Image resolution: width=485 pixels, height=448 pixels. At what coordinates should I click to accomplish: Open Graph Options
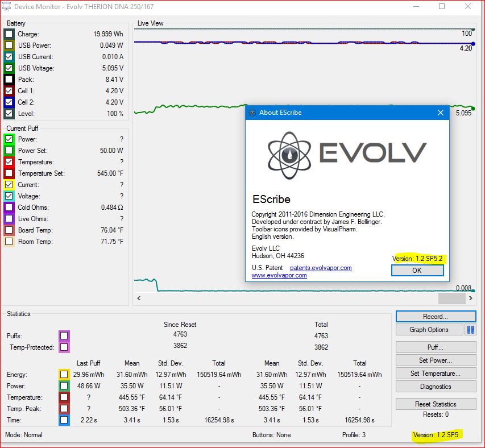point(429,330)
